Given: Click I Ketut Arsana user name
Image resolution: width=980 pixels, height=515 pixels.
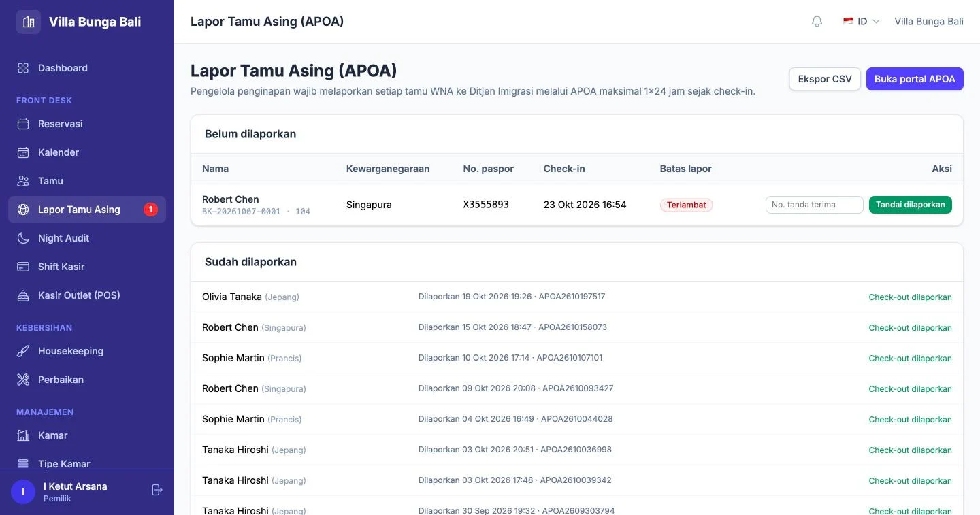Looking at the screenshot, I should pyautogui.click(x=76, y=486).
